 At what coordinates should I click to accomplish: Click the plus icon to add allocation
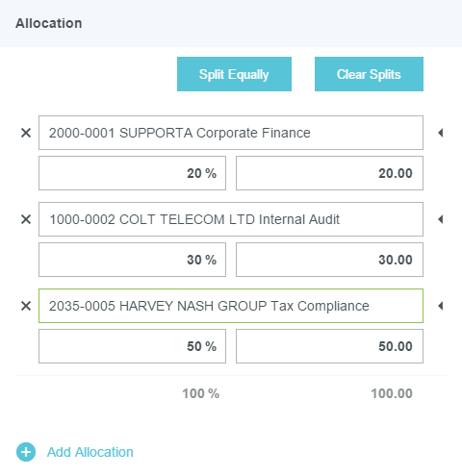(x=26, y=452)
